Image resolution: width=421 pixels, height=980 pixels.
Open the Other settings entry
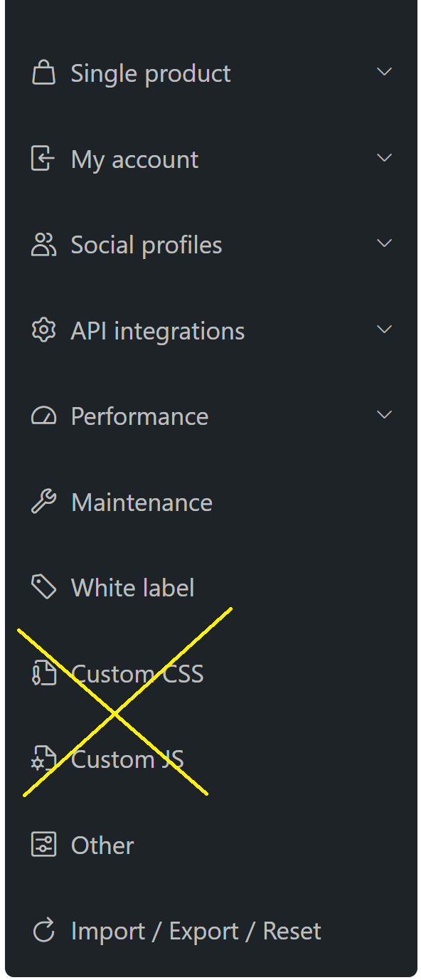[x=211, y=845]
